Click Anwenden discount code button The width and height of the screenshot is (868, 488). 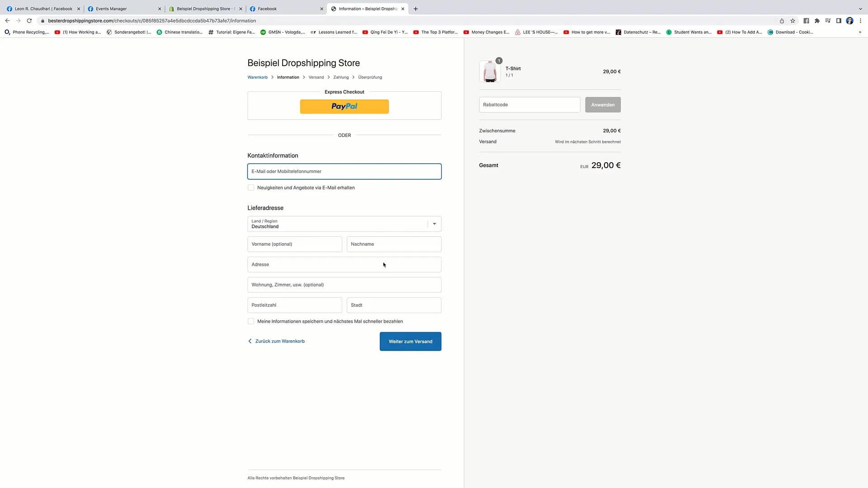pyautogui.click(x=603, y=104)
